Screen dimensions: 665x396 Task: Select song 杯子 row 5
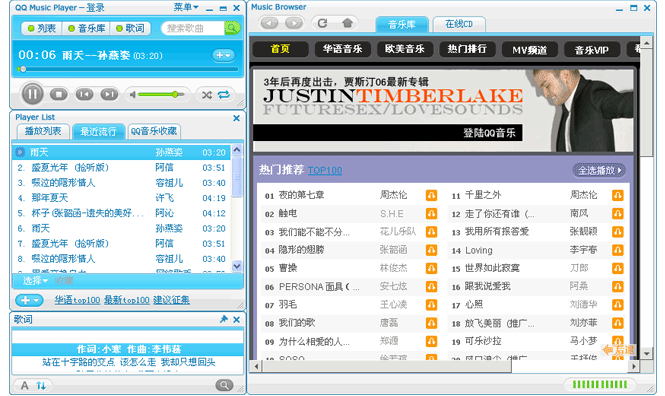[x=121, y=213]
